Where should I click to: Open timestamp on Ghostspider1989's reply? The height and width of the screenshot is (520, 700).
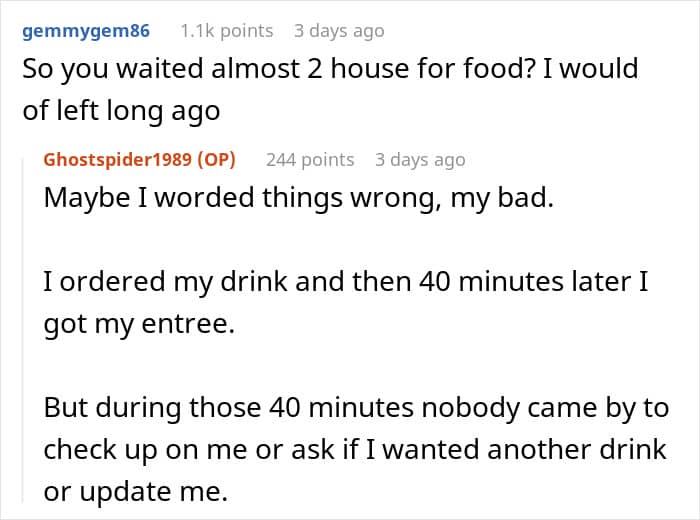420,160
